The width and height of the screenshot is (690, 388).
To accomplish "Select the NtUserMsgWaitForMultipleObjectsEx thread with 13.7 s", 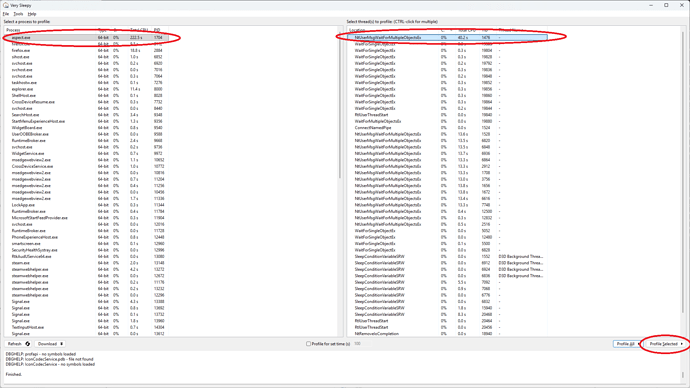I will (x=447, y=154).
